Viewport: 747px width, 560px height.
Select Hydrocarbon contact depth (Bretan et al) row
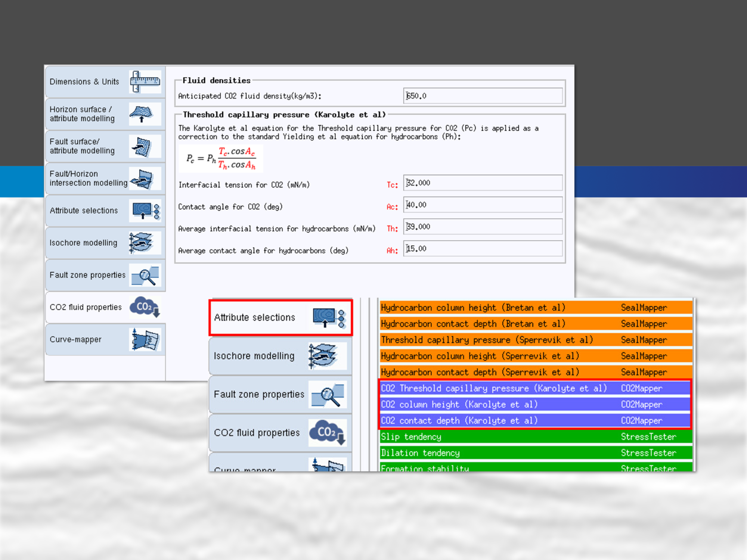coord(536,324)
